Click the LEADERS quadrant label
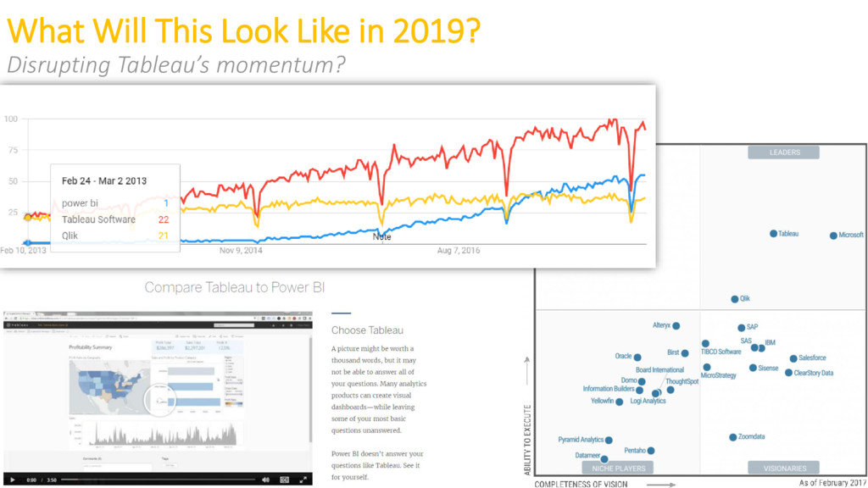Image resolution: width=868 pixels, height=488 pixels. pyautogui.click(x=783, y=152)
